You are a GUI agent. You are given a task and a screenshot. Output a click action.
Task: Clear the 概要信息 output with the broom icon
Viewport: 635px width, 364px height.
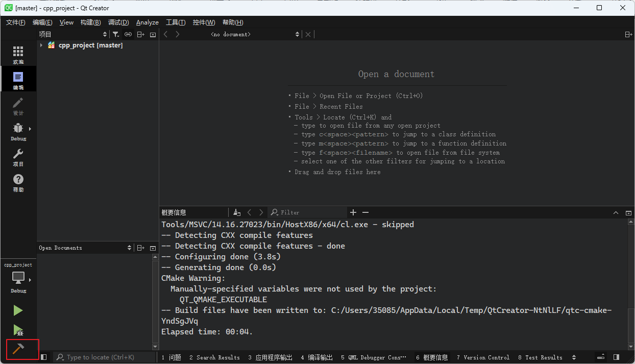click(x=236, y=212)
